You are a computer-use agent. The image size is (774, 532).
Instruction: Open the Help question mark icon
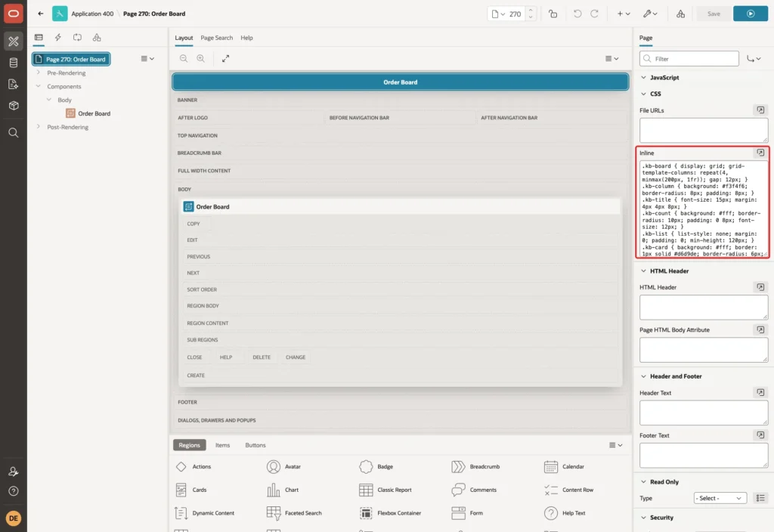tap(14, 491)
